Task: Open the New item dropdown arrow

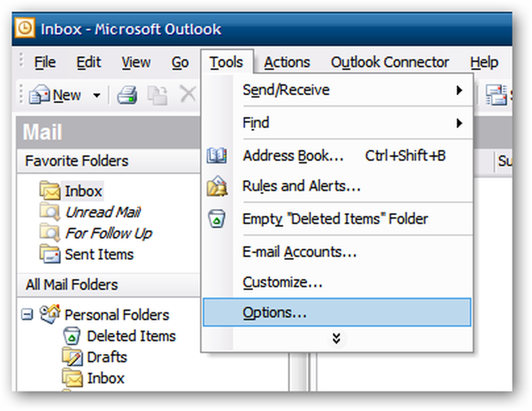Action: tap(97, 95)
